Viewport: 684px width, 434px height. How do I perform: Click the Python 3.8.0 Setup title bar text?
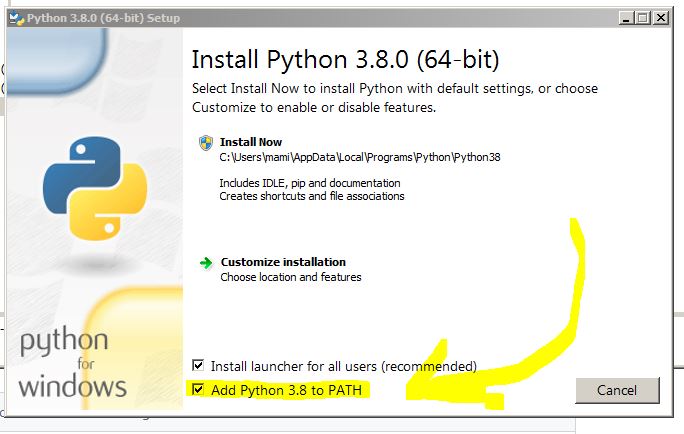pyautogui.click(x=103, y=18)
